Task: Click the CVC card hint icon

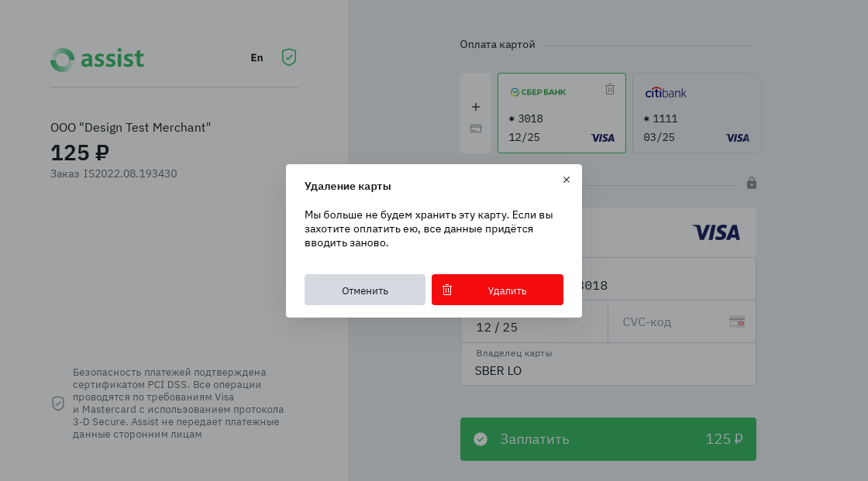Action: (x=736, y=321)
